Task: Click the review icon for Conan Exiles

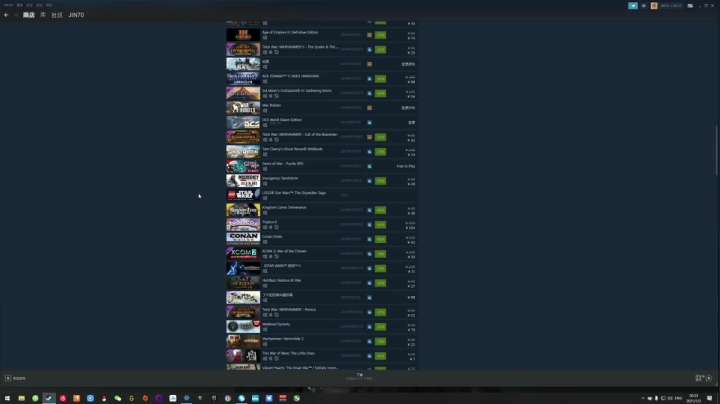Action: pyautogui.click(x=369, y=239)
